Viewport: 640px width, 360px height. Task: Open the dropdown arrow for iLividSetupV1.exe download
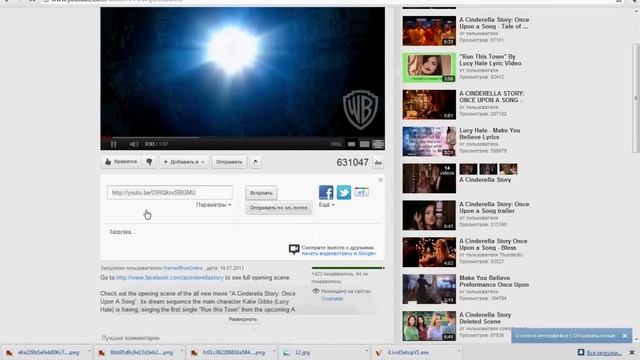(x=459, y=351)
